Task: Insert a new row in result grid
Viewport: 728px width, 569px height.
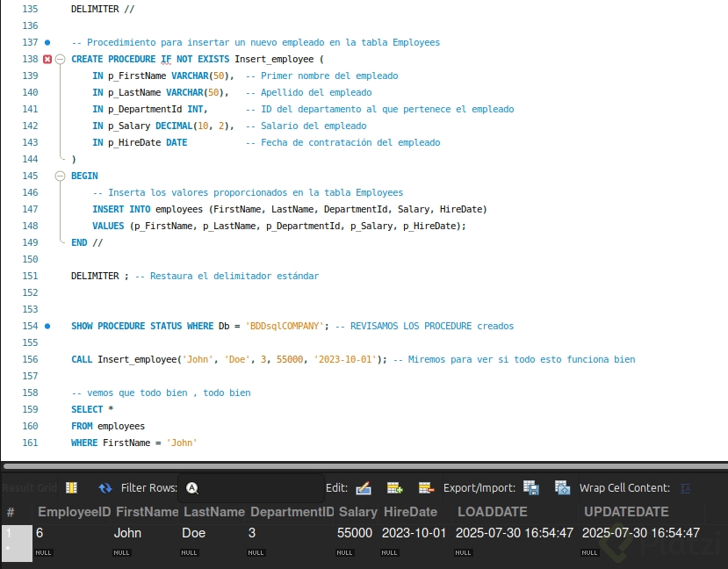Action: pos(394,488)
